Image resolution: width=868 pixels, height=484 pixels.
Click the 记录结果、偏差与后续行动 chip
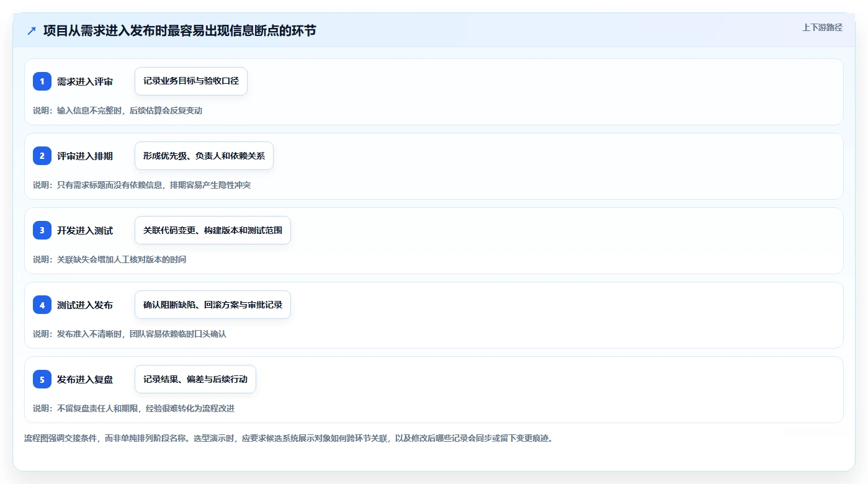[x=195, y=379]
